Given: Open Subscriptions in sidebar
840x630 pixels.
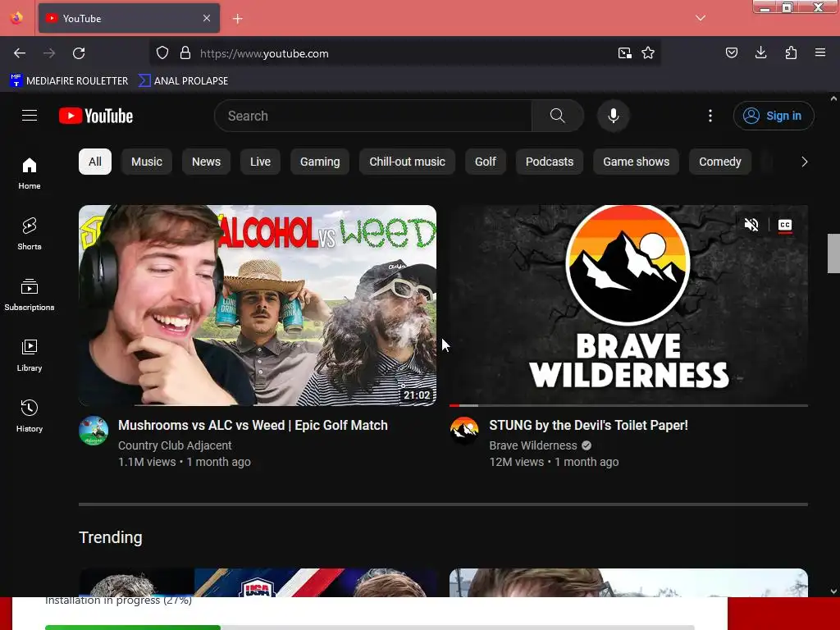Looking at the screenshot, I should click(30, 294).
